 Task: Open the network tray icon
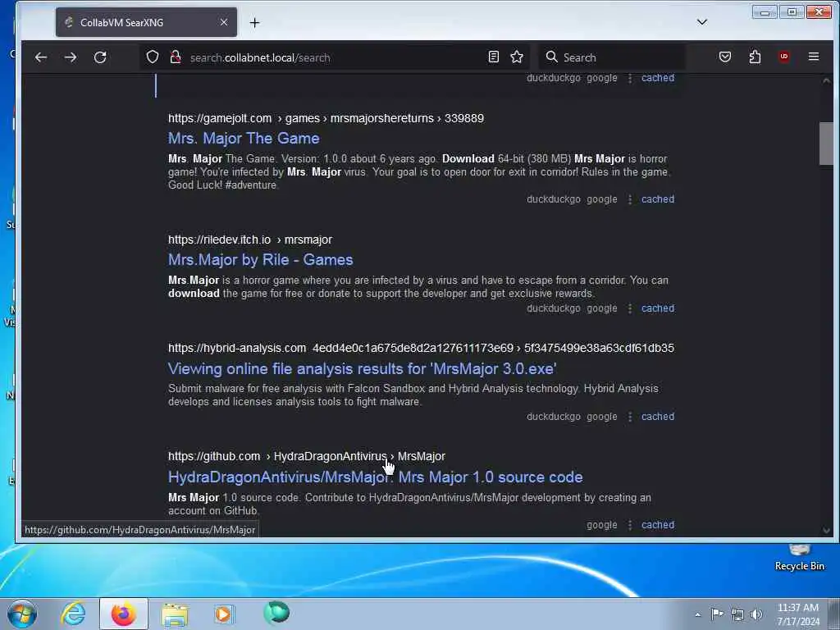pos(737,615)
